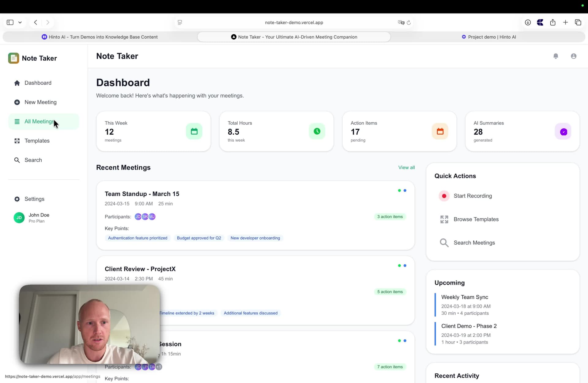Open Templates in sidebar

click(37, 141)
